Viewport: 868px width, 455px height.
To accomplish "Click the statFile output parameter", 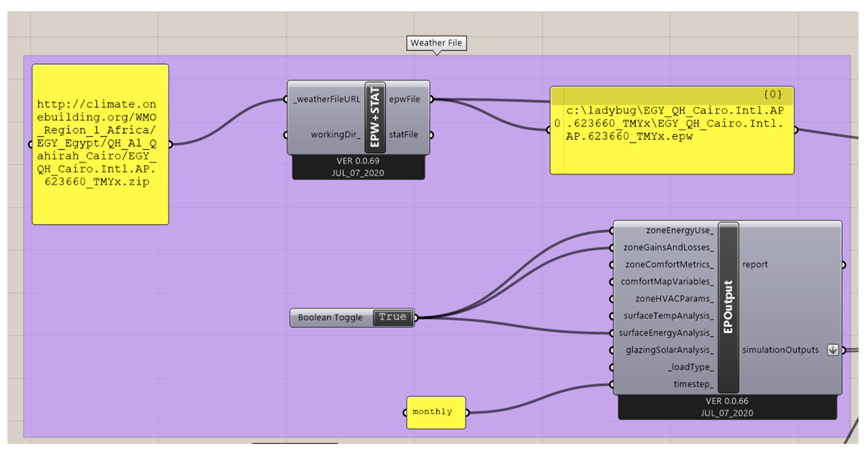I will point(403,135).
